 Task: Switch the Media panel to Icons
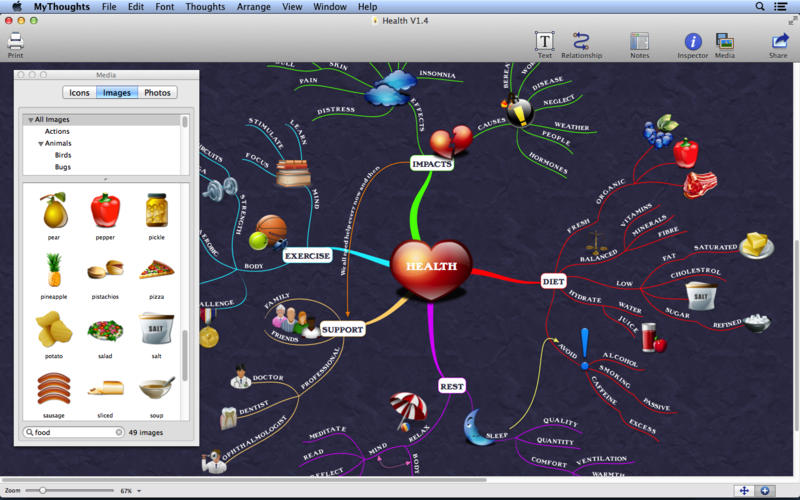(x=79, y=93)
